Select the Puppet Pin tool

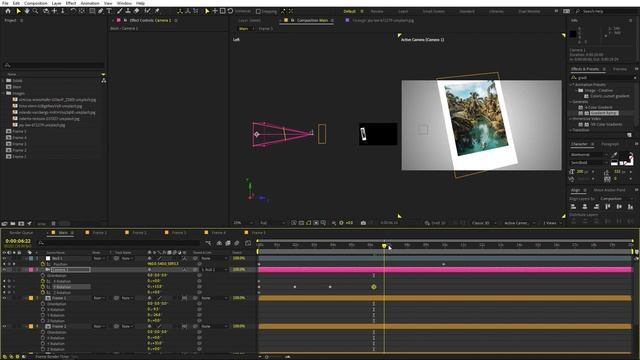(157, 11)
